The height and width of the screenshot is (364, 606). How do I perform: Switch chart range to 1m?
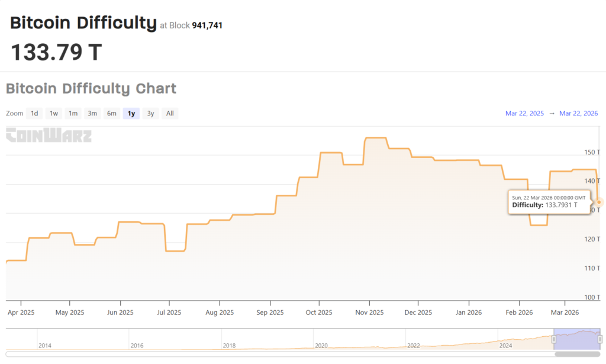[73, 114]
